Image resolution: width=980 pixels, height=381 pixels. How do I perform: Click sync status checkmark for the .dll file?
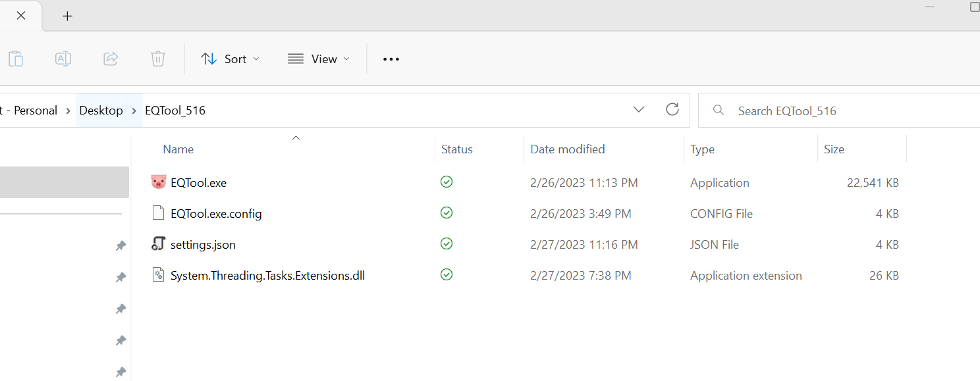(x=447, y=274)
